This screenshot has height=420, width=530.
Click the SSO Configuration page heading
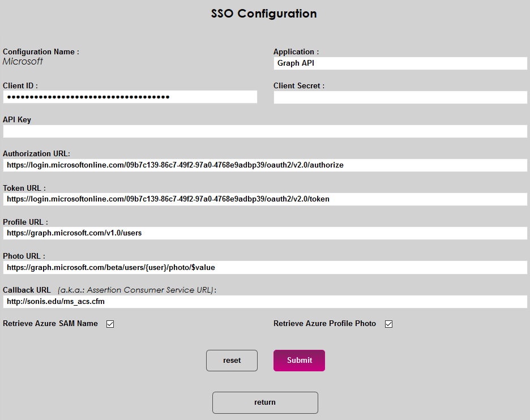(x=264, y=14)
